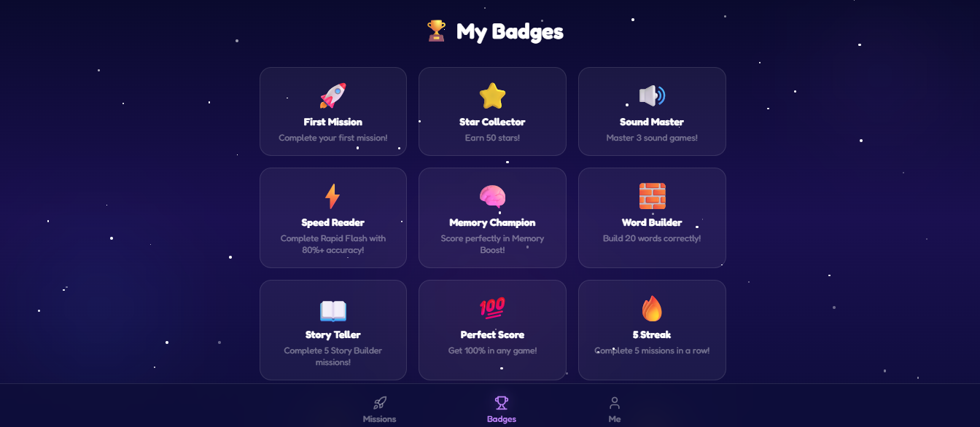
Task: Click the My Badges page heading
Action: [510, 31]
